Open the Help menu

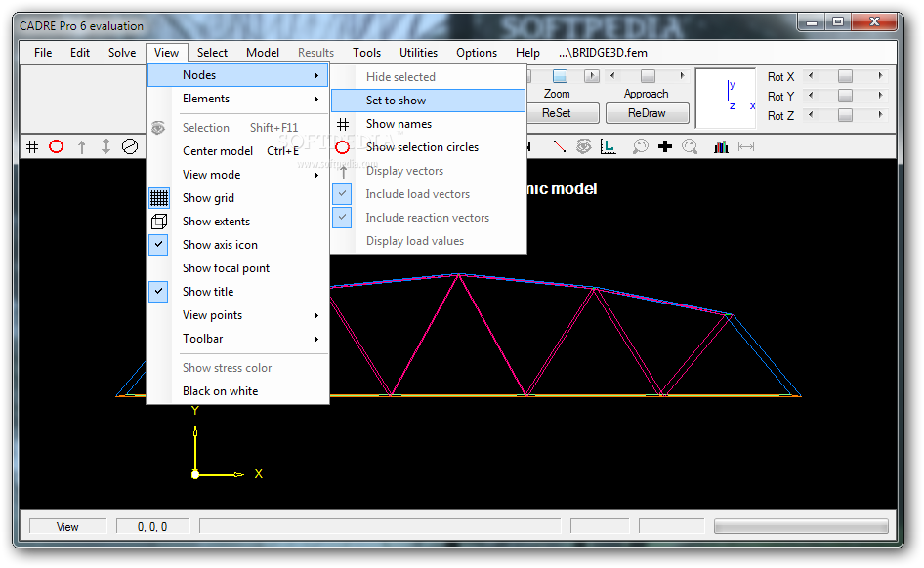coord(527,53)
